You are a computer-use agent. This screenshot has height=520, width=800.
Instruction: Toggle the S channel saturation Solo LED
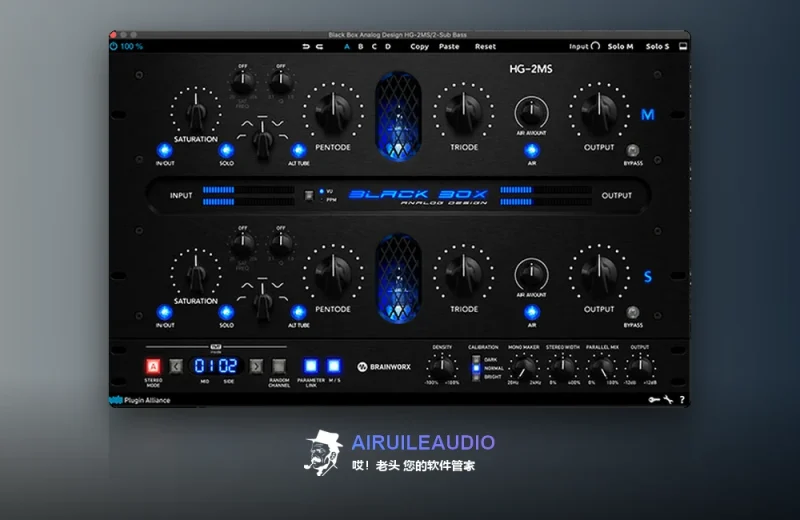click(x=227, y=312)
